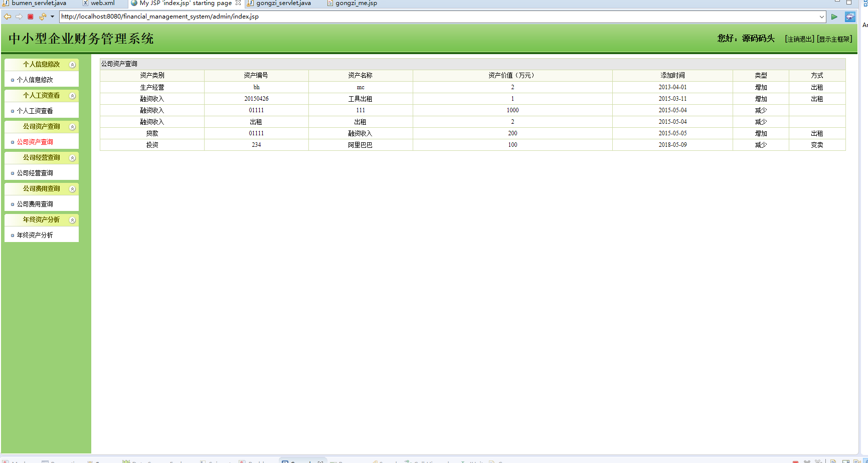Screen dimensions: 868x463
Task: Open the red 公司资产查询 sidebar link
Action: (35, 142)
